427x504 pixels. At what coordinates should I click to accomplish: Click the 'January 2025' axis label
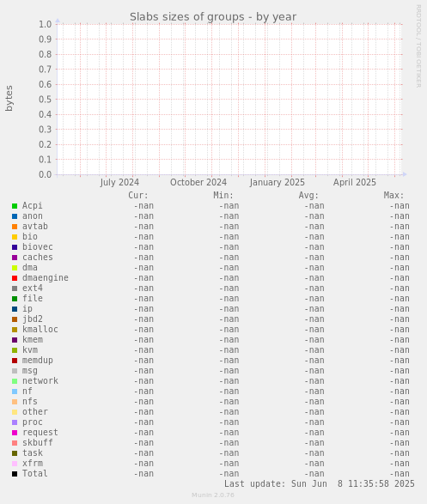coord(277,182)
